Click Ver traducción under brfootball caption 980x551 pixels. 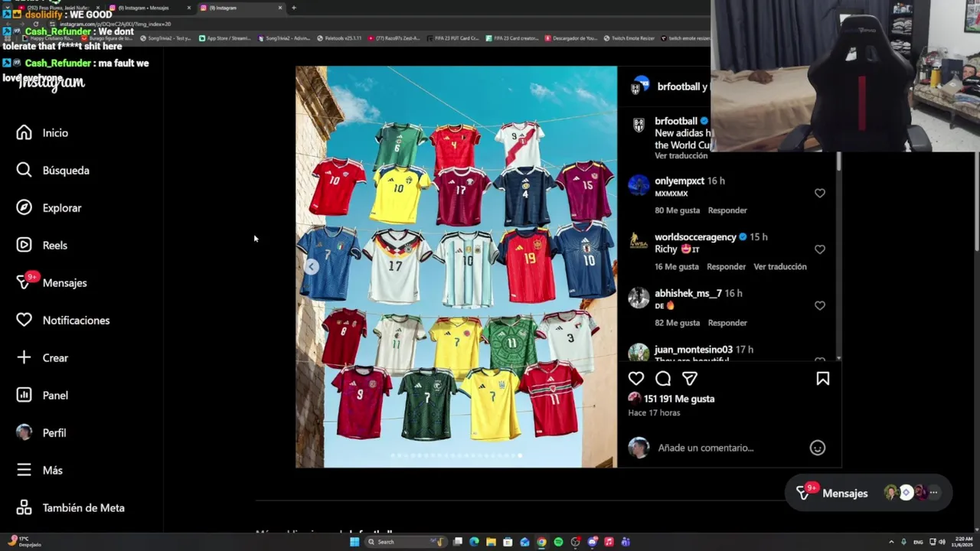click(x=681, y=156)
